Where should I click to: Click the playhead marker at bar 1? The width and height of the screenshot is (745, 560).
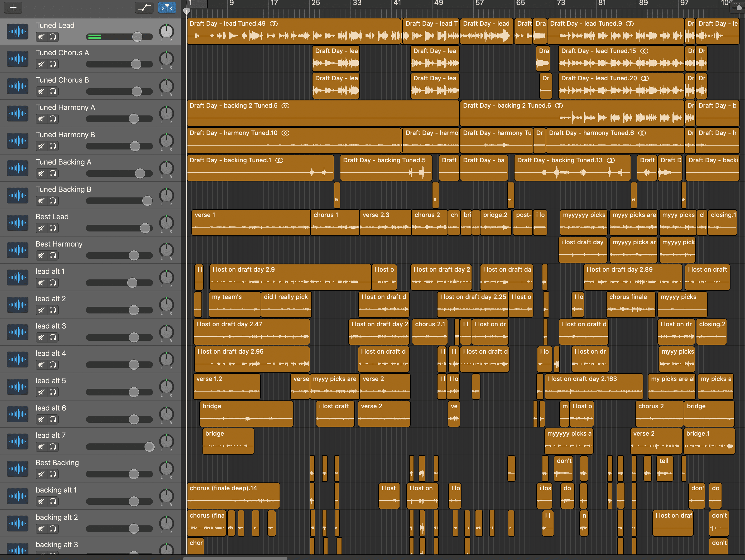187,11
